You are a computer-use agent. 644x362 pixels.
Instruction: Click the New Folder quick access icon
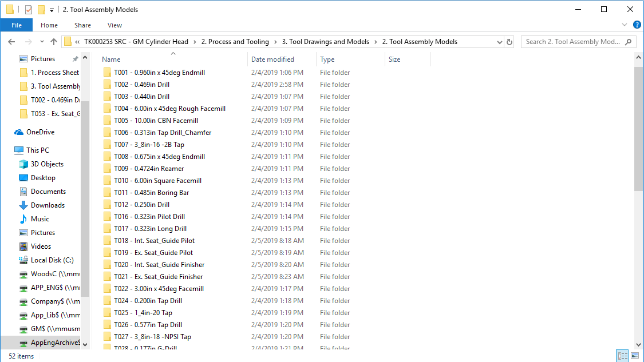click(41, 10)
